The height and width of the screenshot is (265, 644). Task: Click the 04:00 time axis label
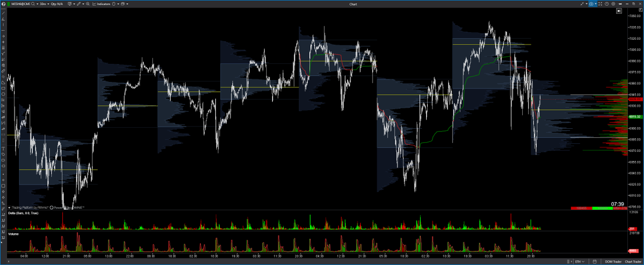coord(24,256)
